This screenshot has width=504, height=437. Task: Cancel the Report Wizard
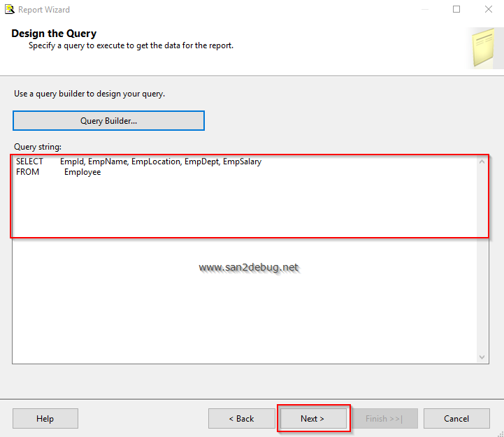tap(456, 419)
